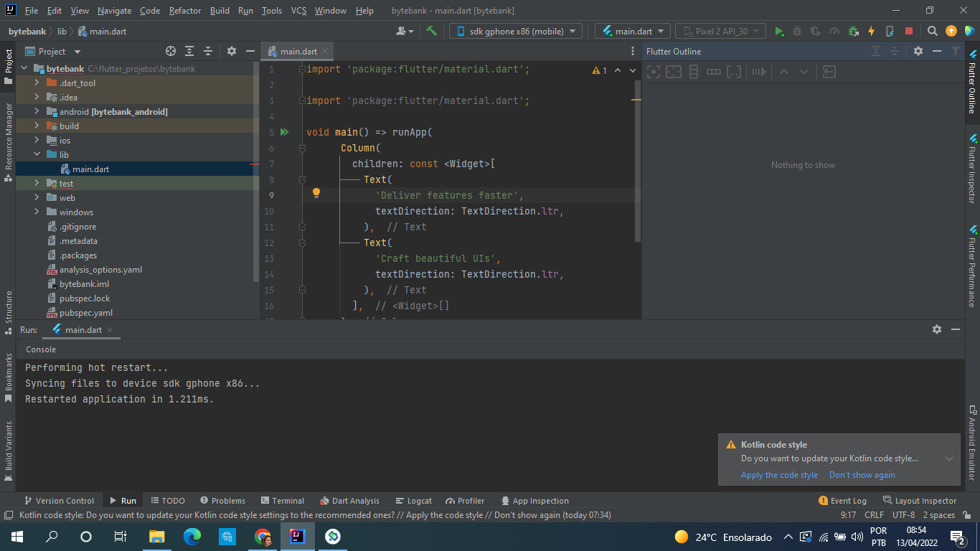Fold the Column block at line 6
This screenshot has height=551, width=980.
click(302, 148)
